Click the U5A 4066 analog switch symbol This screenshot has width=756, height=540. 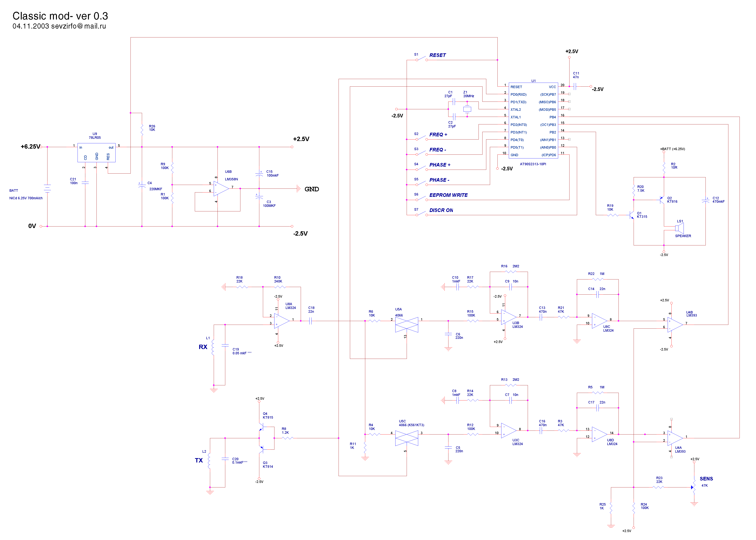click(406, 324)
